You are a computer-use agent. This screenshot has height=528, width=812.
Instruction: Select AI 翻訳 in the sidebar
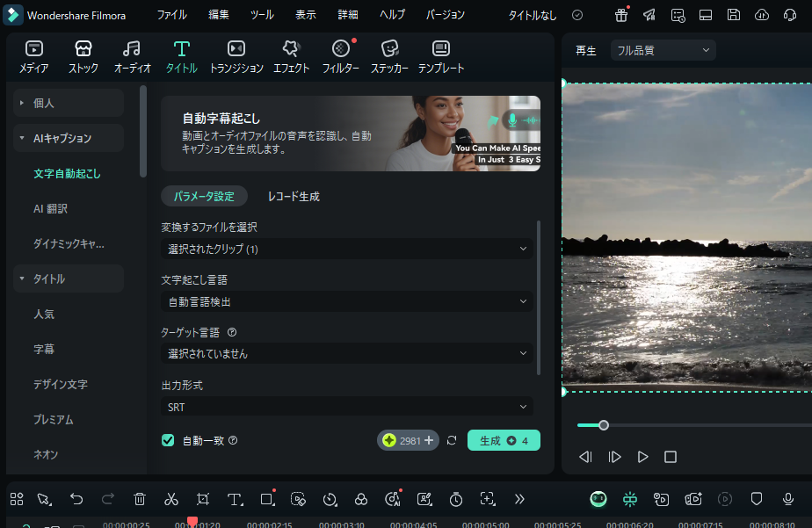[50, 208]
